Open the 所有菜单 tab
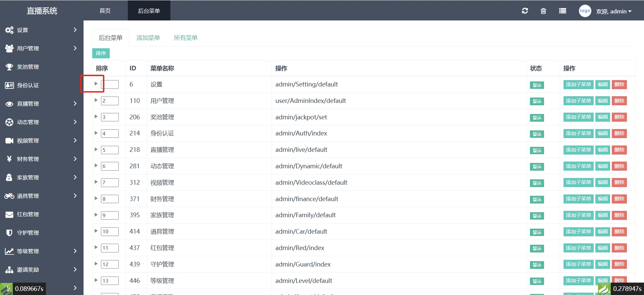 tap(185, 38)
